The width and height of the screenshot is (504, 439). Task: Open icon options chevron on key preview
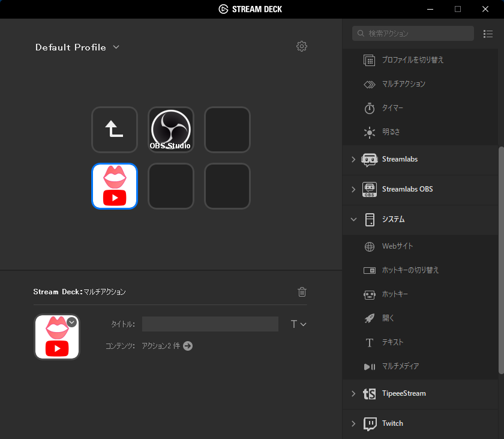click(x=71, y=322)
